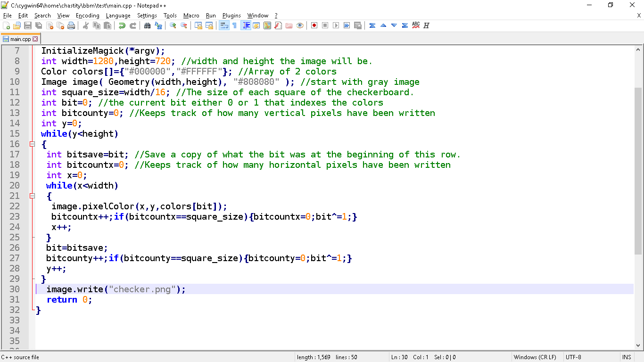This screenshot has width=644, height=362.
Task: Zoom in on the text
Action: point(173,25)
